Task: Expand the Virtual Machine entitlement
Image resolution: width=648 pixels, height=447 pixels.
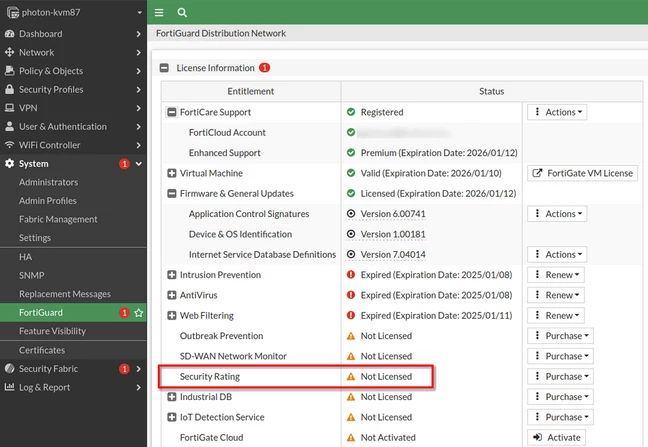Action: [x=172, y=173]
